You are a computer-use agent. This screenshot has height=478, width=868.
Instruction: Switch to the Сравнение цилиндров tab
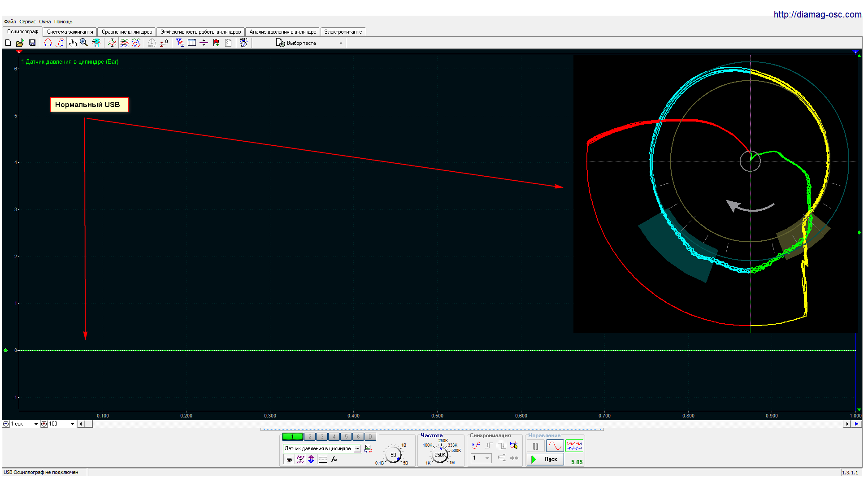(x=127, y=32)
